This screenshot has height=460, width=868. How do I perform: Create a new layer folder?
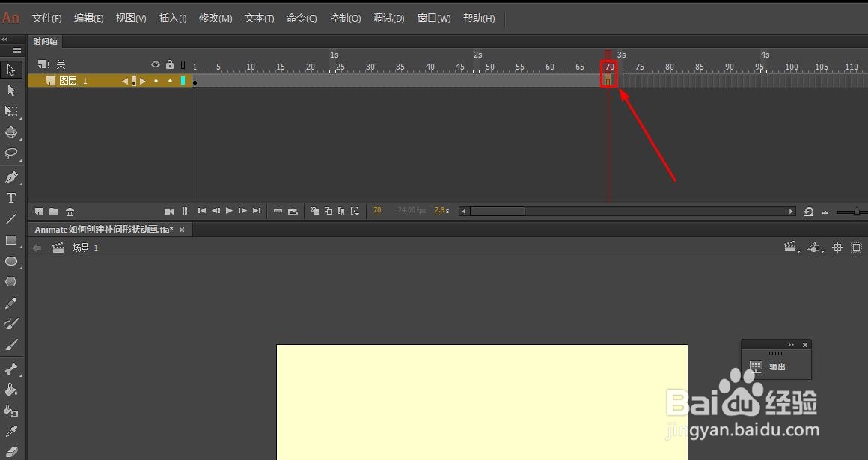[54, 212]
